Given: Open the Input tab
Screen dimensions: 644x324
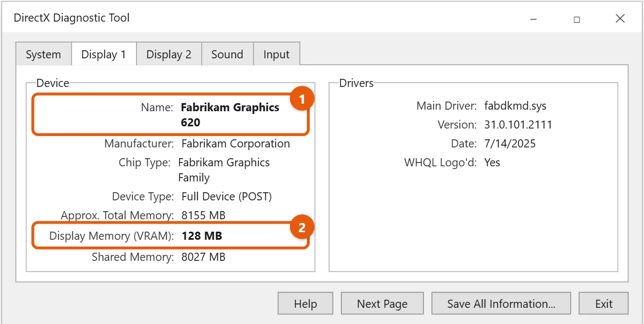Looking at the screenshot, I should click(276, 55).
